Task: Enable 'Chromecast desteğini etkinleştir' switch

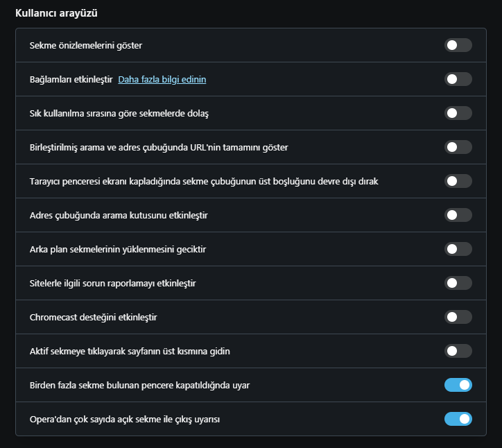Action: click(x=458, y=317)
